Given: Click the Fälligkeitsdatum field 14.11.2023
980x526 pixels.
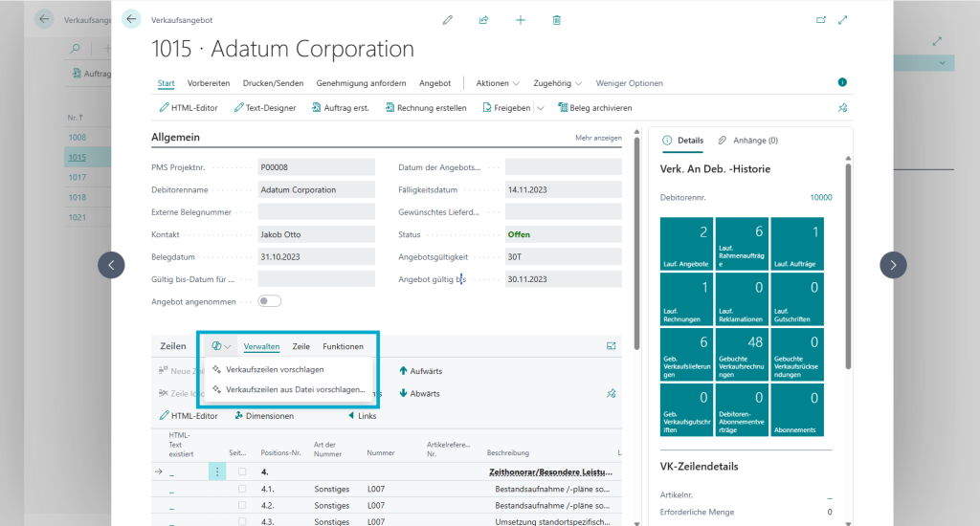Looking at the screenshot, I should pyautogui.click(x=563, y=190).
